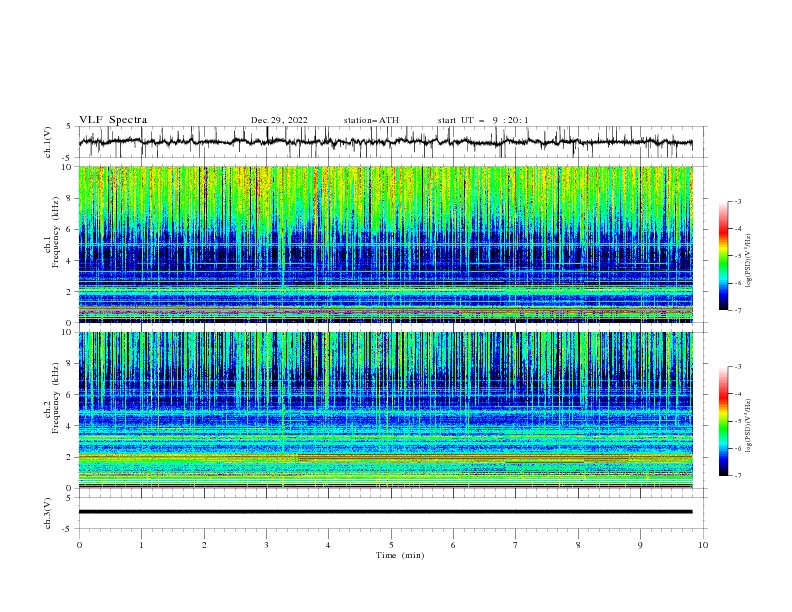Click the ch.1 color bar '-3' label
Screen dimensions: 792x612
point(737,201)
